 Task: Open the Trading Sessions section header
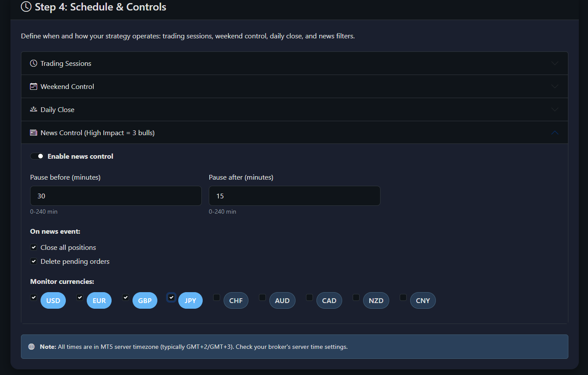click(295, 63)
